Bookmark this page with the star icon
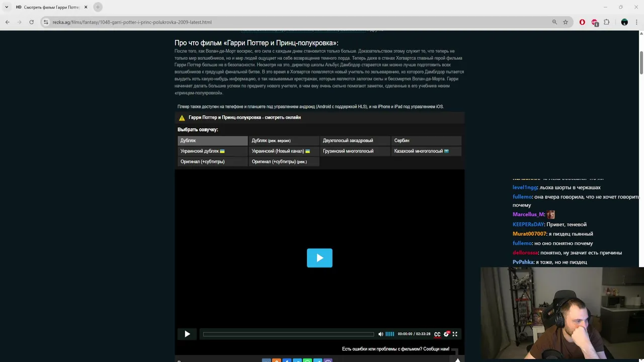Screen dimensions: 644x362 point(566,22)
